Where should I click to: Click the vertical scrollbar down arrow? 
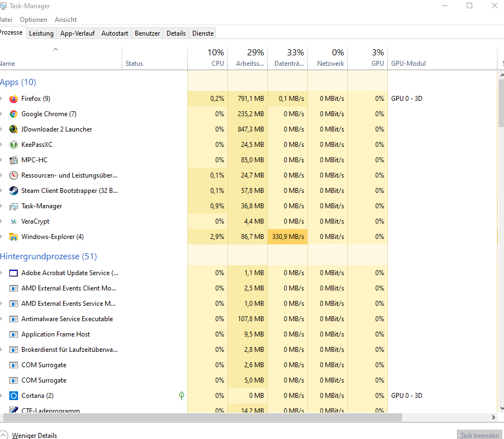[501, 409]
